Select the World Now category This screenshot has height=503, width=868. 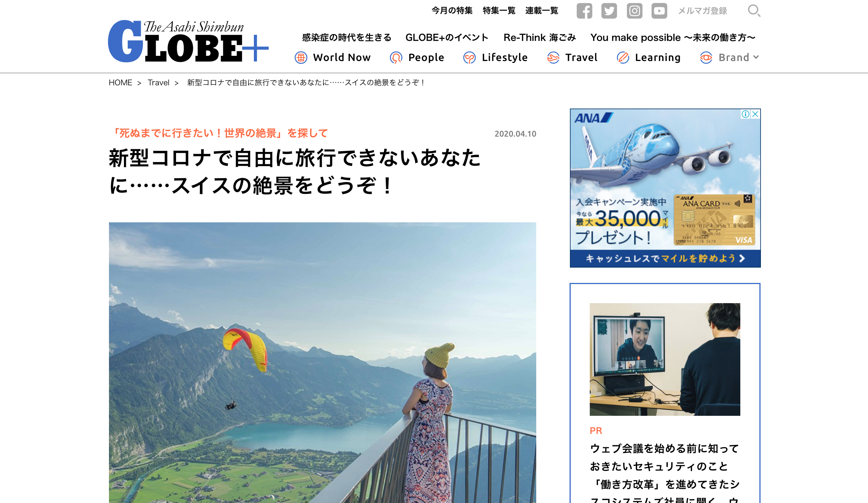coord(333,57)
